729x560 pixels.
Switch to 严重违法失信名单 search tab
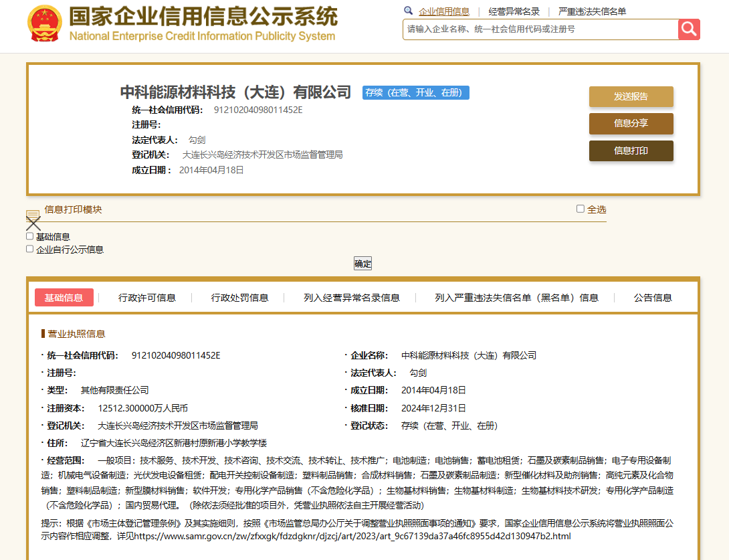coord(592,11)
